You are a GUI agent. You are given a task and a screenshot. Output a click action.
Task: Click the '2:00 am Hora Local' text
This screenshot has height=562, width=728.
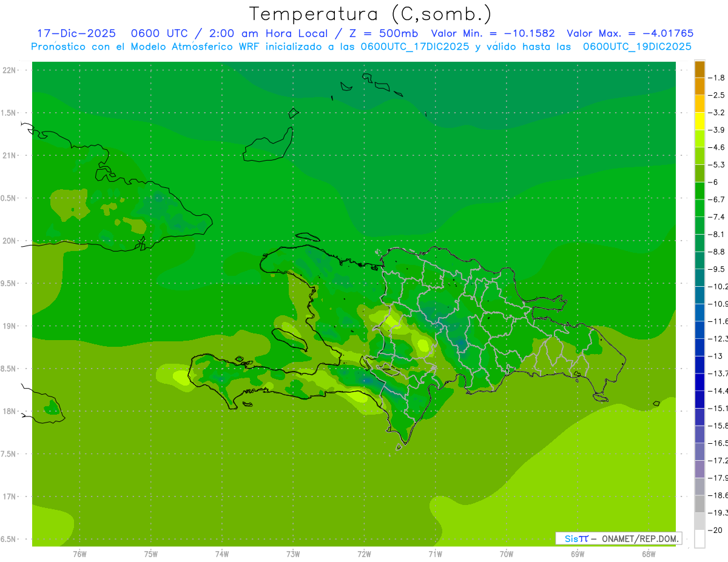tap(269, 33)
